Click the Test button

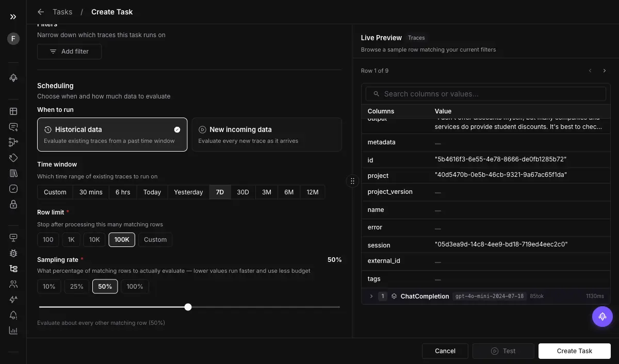(503, 351)
